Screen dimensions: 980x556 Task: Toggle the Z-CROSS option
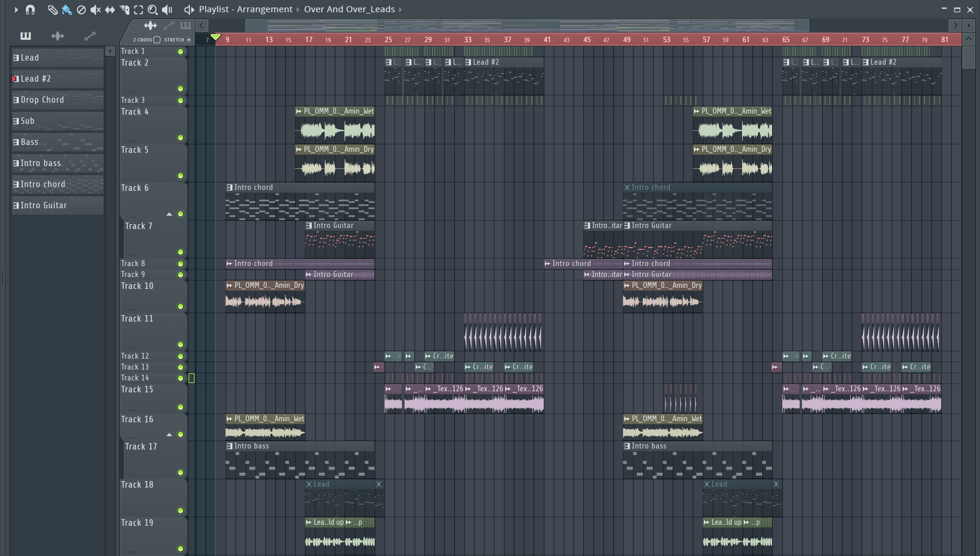tap(157, 40)
